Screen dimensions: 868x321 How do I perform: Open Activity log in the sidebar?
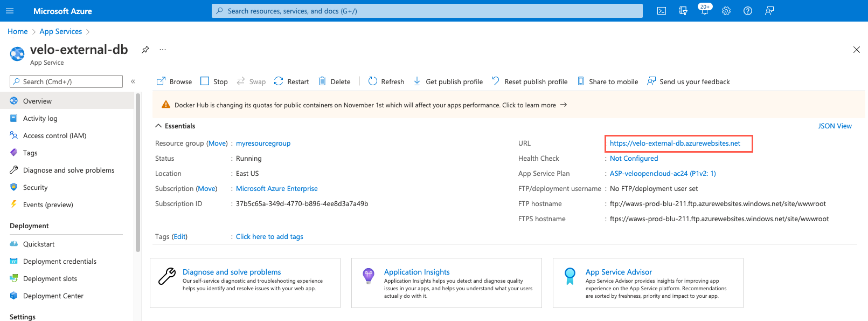(67, 118)
